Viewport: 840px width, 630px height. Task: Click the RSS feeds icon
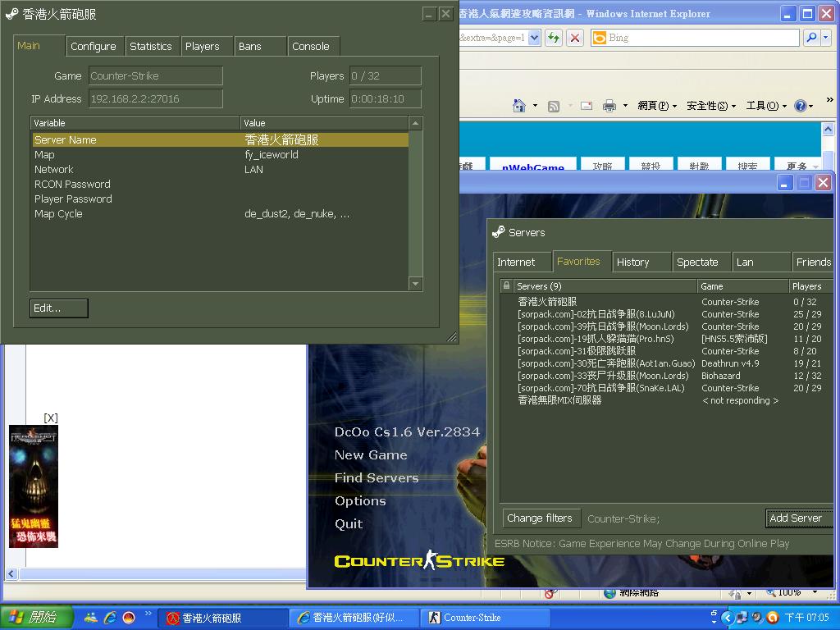554,106
